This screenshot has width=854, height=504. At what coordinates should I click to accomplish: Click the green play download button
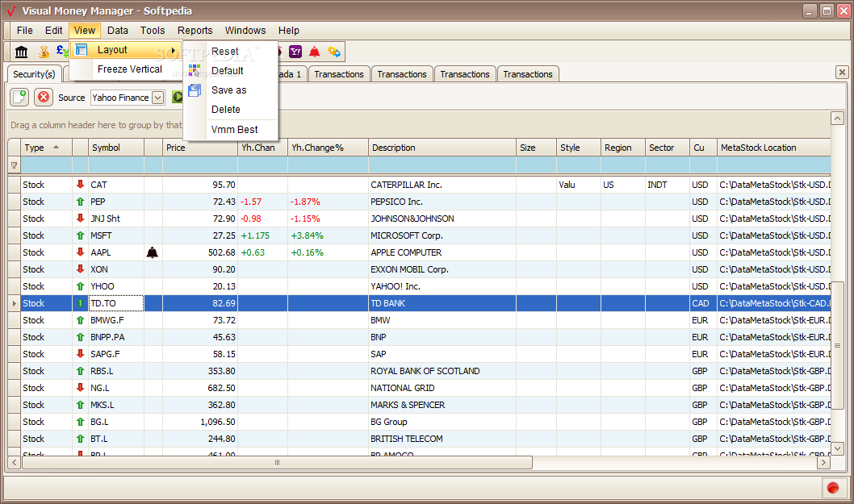(177, 98)
